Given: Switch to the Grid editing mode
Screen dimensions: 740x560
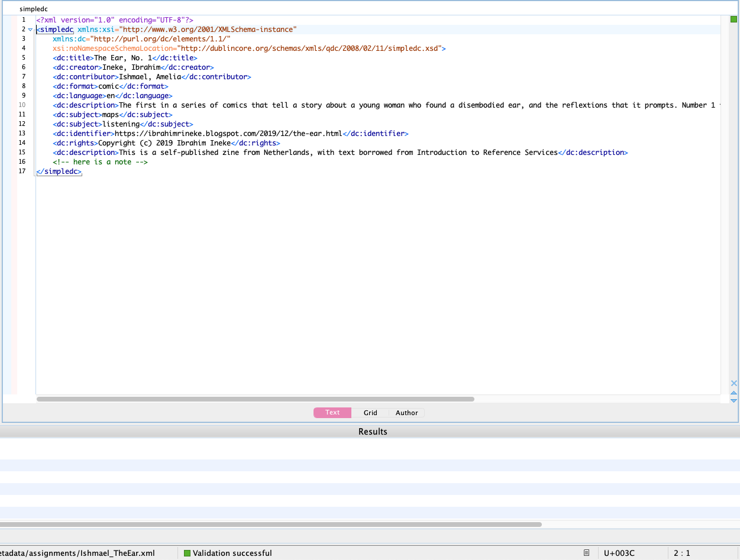Looking at the screenshot, I should point(370,413).
